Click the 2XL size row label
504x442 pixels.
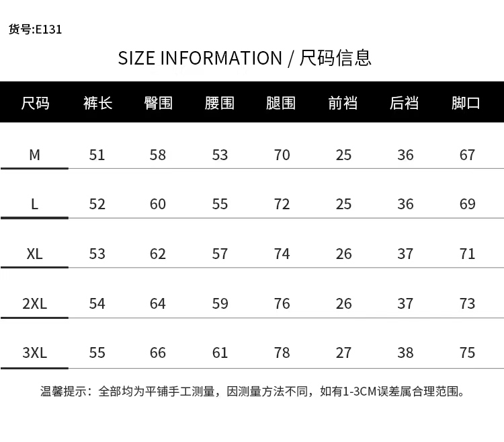pyautogui.click(x=35, y=303)
